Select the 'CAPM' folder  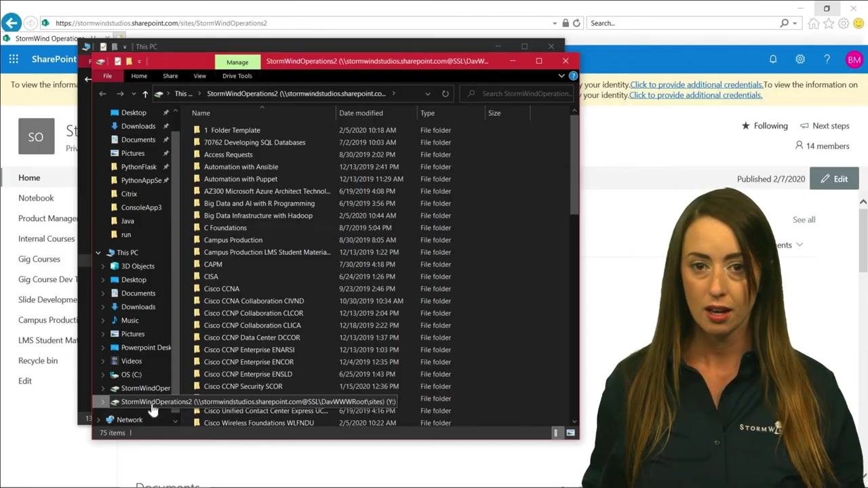[x=213, y=264]
